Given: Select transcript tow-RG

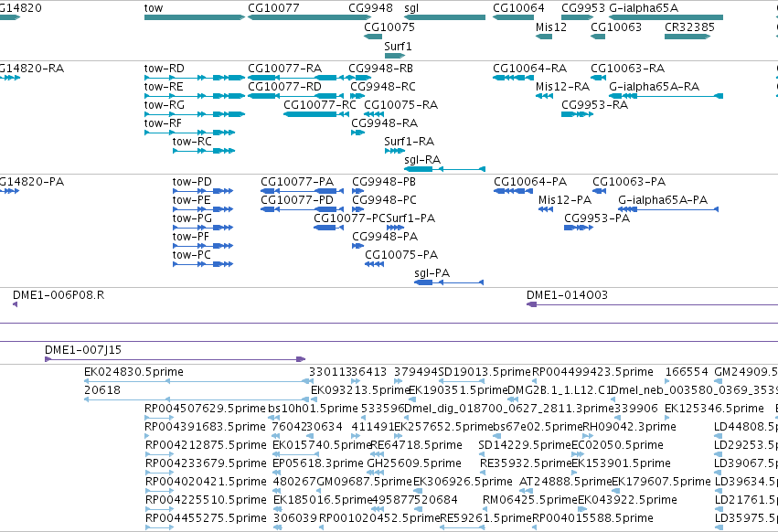Looking at the screenshot, I should coord(195,114).
